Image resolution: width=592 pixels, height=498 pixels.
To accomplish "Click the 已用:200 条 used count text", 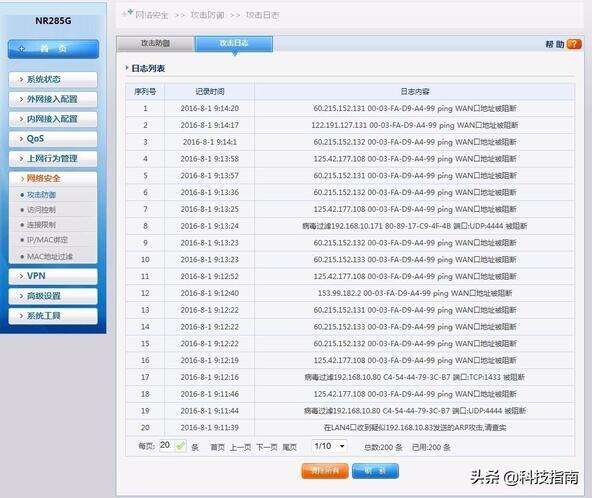I will 431,447.
